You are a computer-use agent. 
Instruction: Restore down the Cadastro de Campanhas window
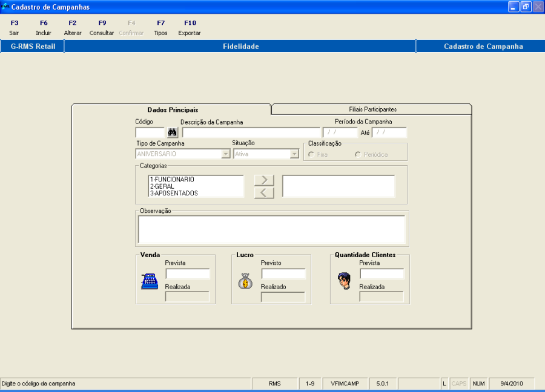tap(526, 7)
